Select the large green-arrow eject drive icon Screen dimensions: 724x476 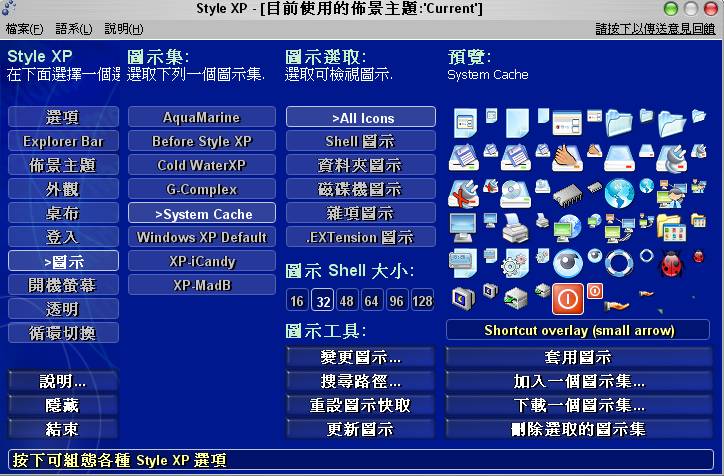coord(515,299)
